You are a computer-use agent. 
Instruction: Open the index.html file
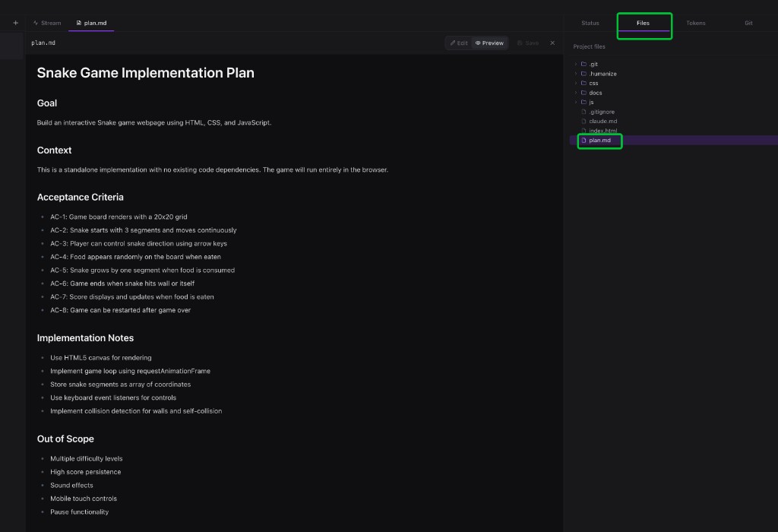point(602,131)
